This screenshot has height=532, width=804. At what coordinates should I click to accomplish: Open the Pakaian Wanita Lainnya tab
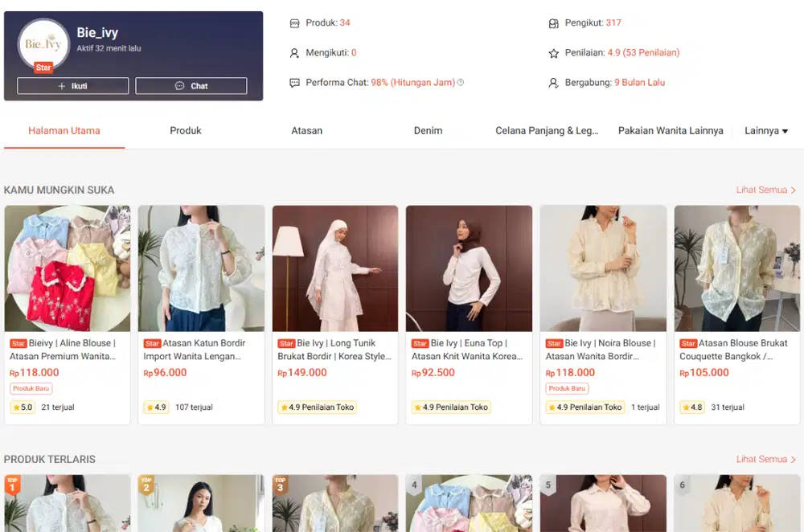click(x=671, y=131)
